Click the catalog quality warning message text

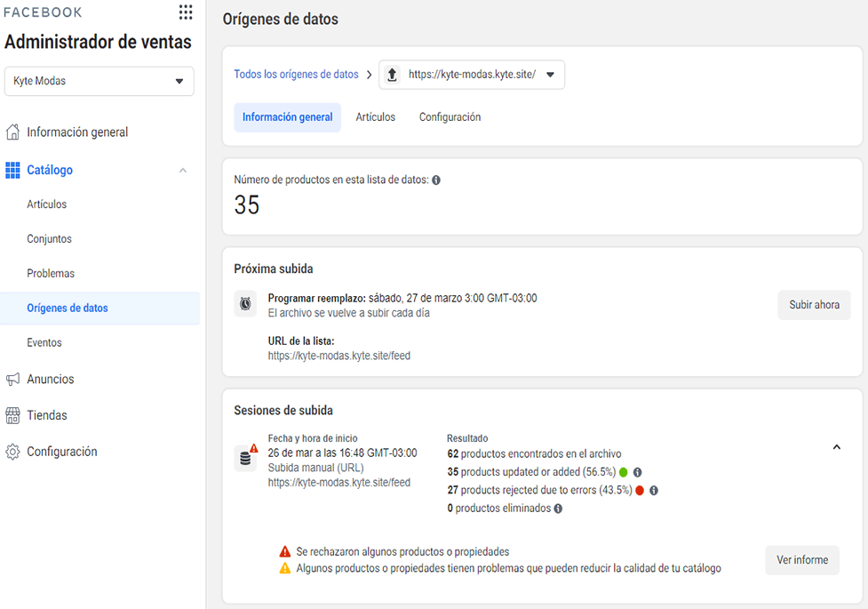coord(509,568)
